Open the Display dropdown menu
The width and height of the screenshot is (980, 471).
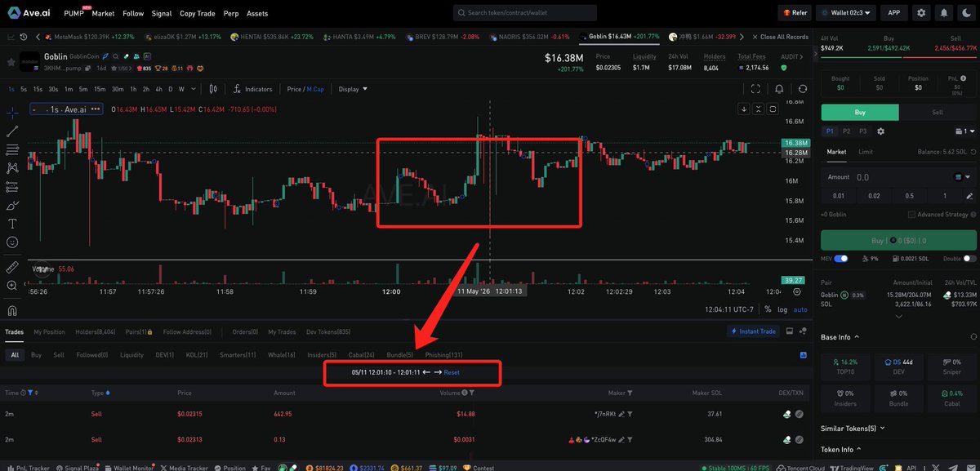(x=353, y=89)
